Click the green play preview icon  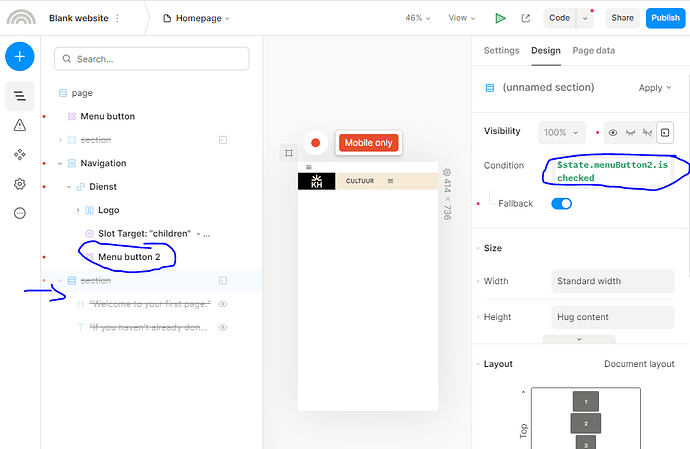[500, 18]
